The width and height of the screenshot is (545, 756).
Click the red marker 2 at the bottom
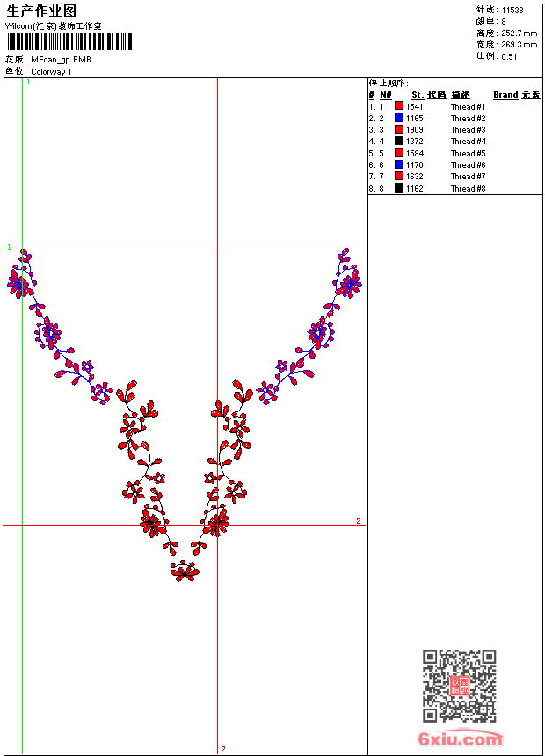pos(223,749)
